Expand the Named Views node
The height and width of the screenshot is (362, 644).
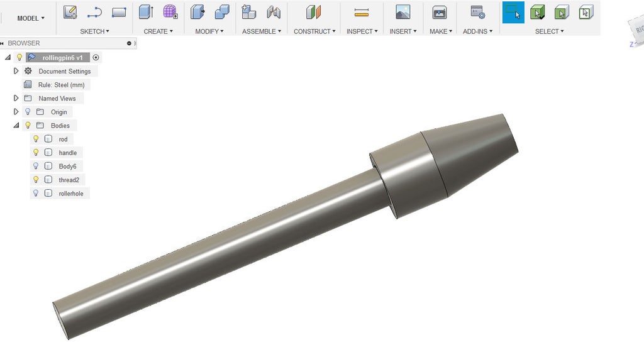click(16, 98)
